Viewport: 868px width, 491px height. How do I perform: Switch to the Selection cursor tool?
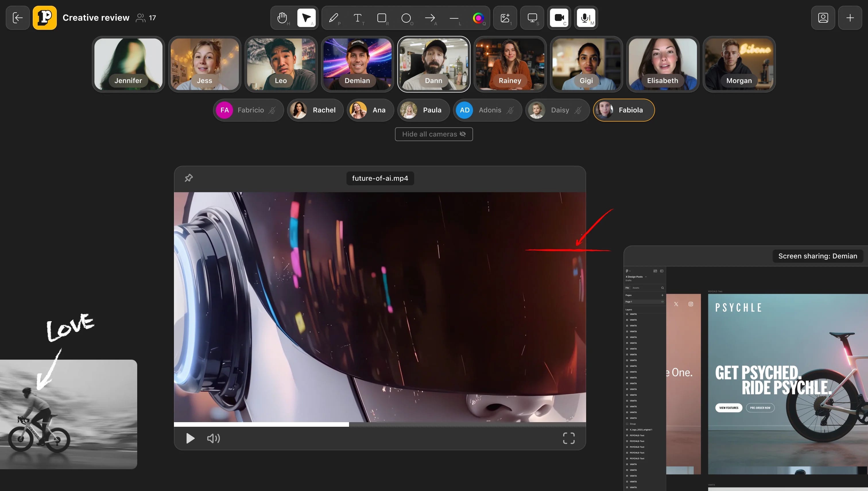pyautogui.click(x=307, y=17)
